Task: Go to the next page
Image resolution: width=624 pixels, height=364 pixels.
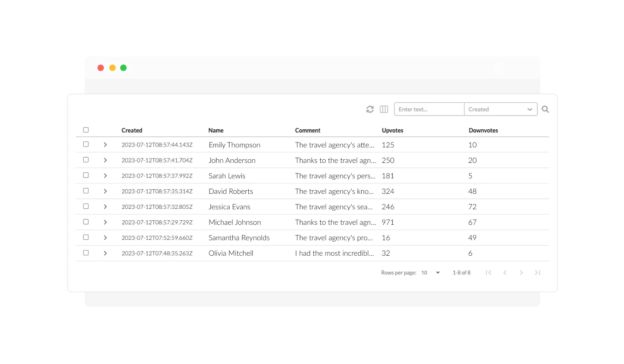Action: click(521, 272)
